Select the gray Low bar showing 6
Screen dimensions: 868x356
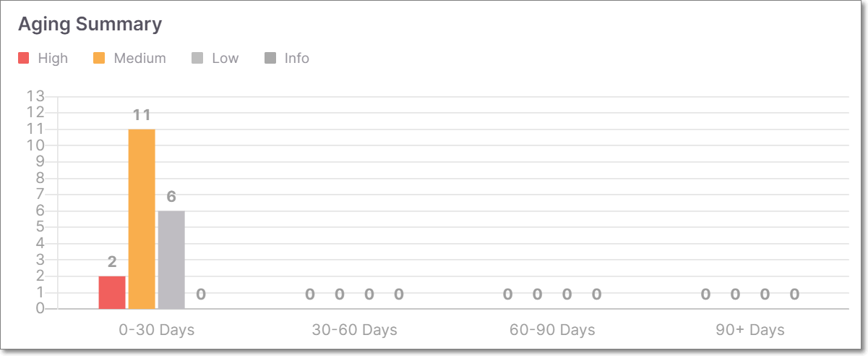pos(171,260)
